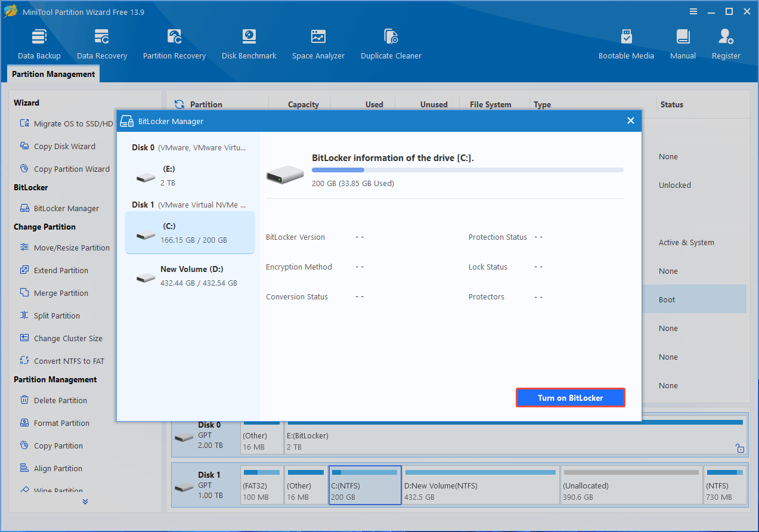Sort by the Status column header
This screenshot has height=532, width=759.
[671, 104]
